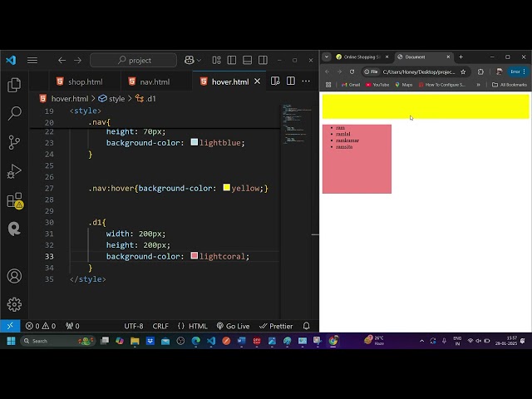
Task: Open the Search view in activity bar
Action: pos(14,113)
